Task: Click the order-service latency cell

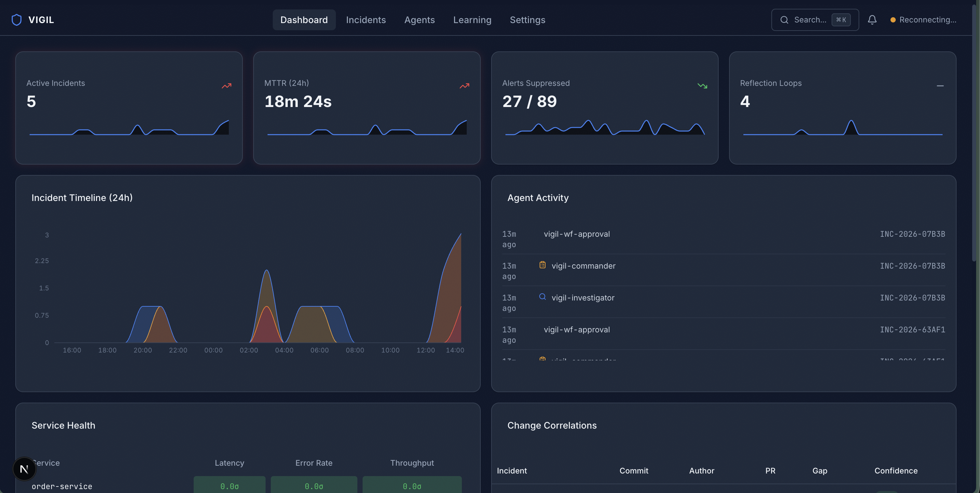Action: pyautogui.click(x=229, y=486)
